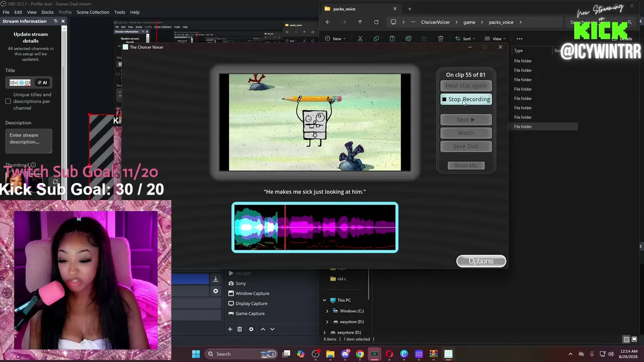The image size is (644, 362).
Task: Click the audio waveform display
Action: click(x=315, y=227)
